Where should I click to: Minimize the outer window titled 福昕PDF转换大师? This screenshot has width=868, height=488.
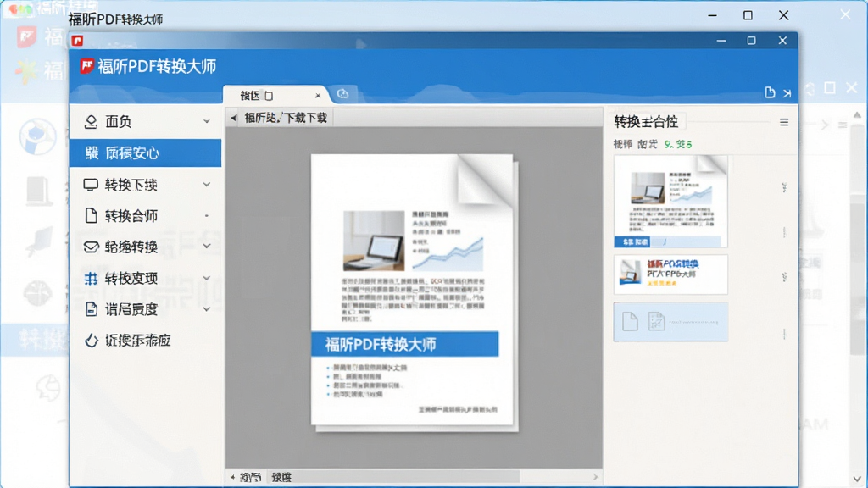(712, 15)
